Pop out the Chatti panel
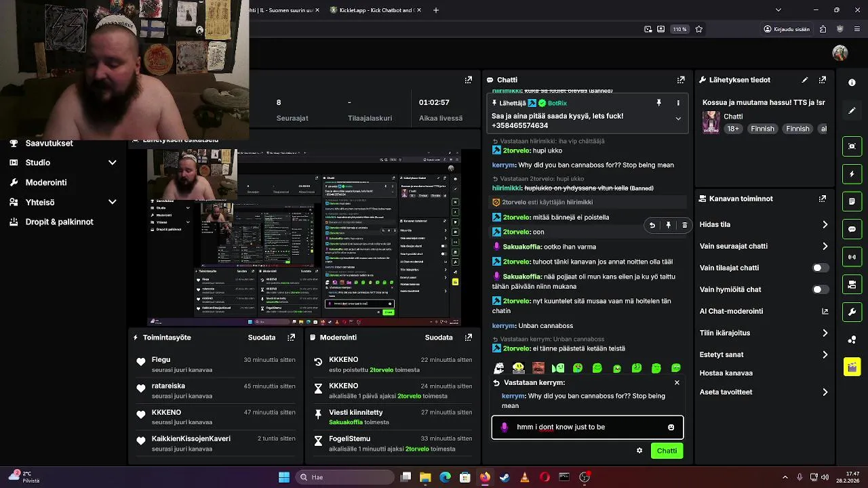 (681, 80)
